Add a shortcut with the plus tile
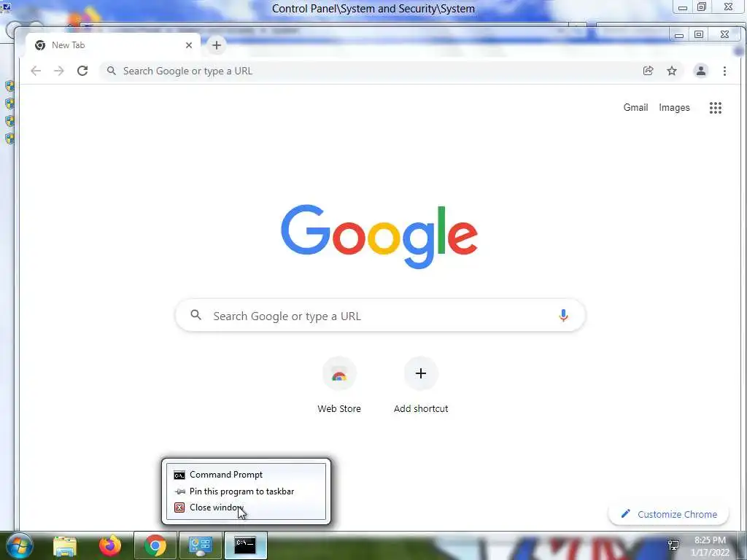747x560 pixels. tap(421, 385)
